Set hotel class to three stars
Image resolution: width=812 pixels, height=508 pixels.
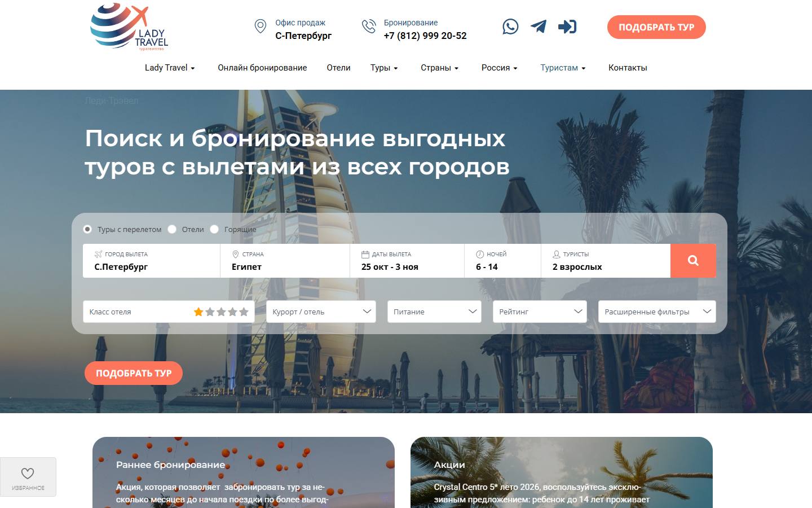tap(221, 312)
